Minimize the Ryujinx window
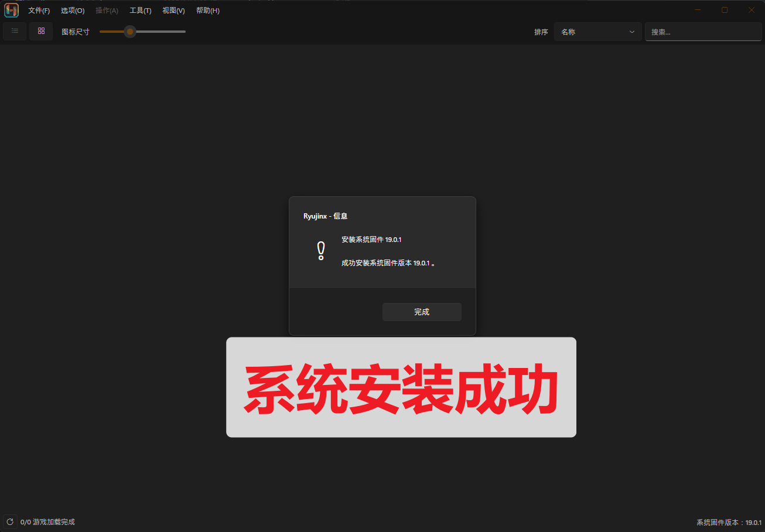This screenshot has width=765, height=532. click(698, 10)
